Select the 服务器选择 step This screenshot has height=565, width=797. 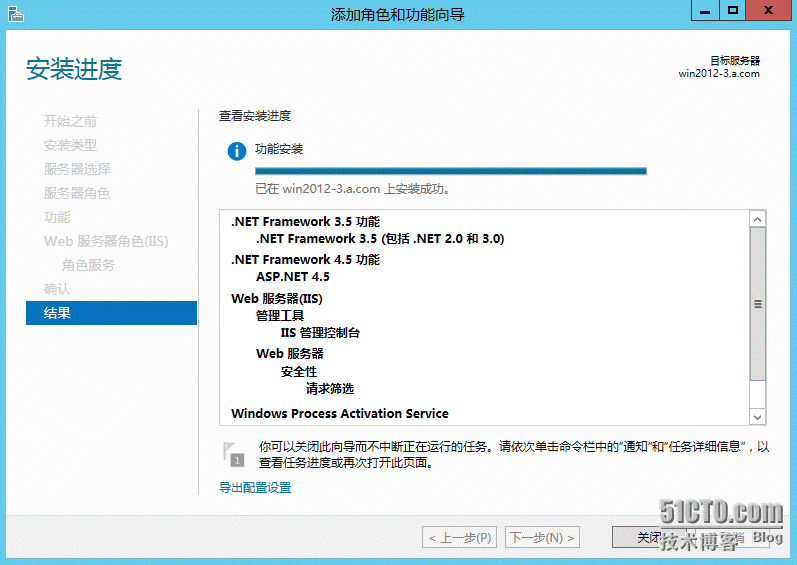[x=77, y=169]
